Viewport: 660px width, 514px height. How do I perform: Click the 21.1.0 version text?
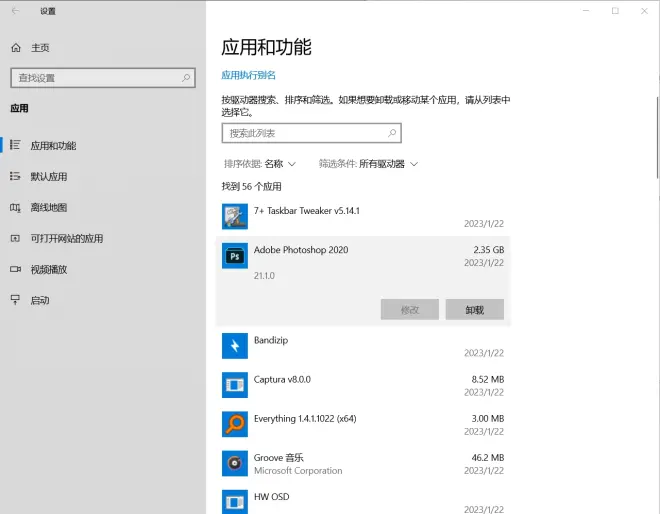(x=264, y=276)
